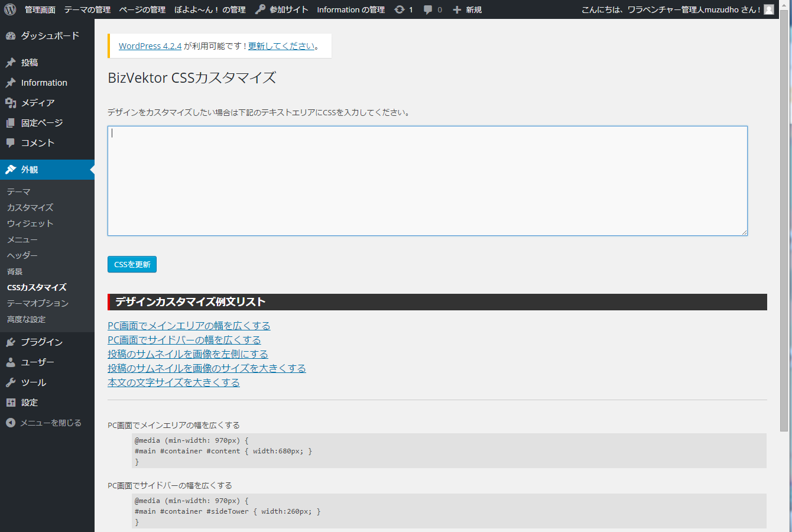Focus the CSS input text area

point(427,181)
